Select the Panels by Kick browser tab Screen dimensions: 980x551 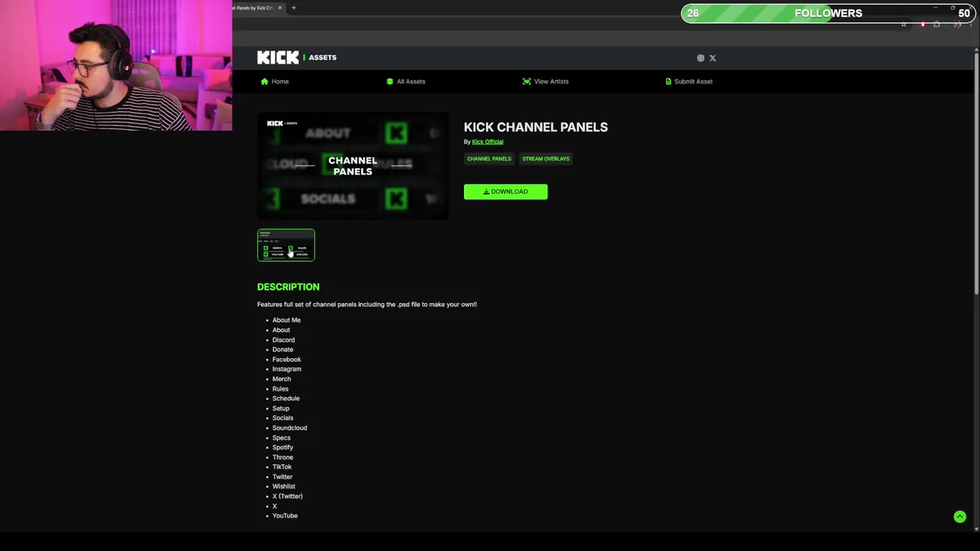coord(256,8)
